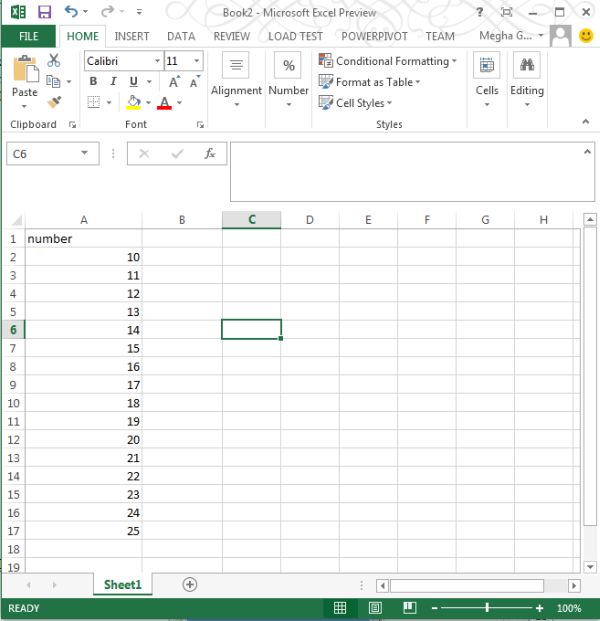Click the Save icon in quick access toolbar

44,12
